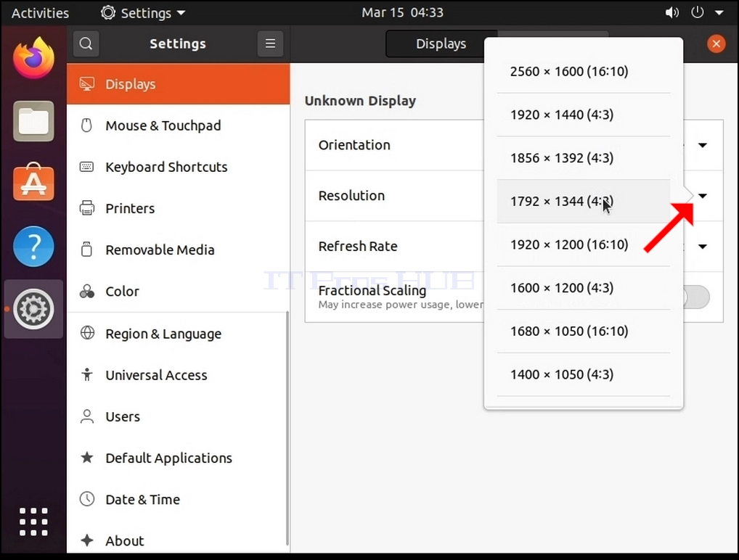The height and width of the screenshot is (560, 739).
Task: Go to Color settings panel
Action: [x=178, y=291]
